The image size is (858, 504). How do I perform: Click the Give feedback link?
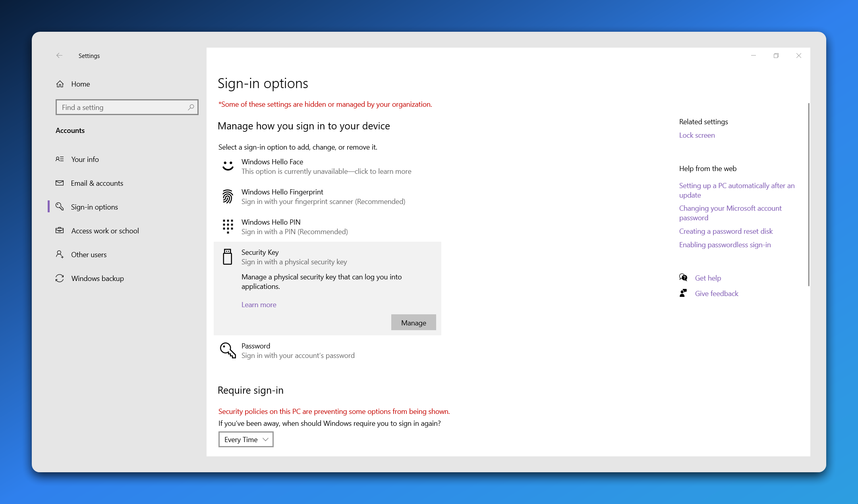tap(716, 293)
